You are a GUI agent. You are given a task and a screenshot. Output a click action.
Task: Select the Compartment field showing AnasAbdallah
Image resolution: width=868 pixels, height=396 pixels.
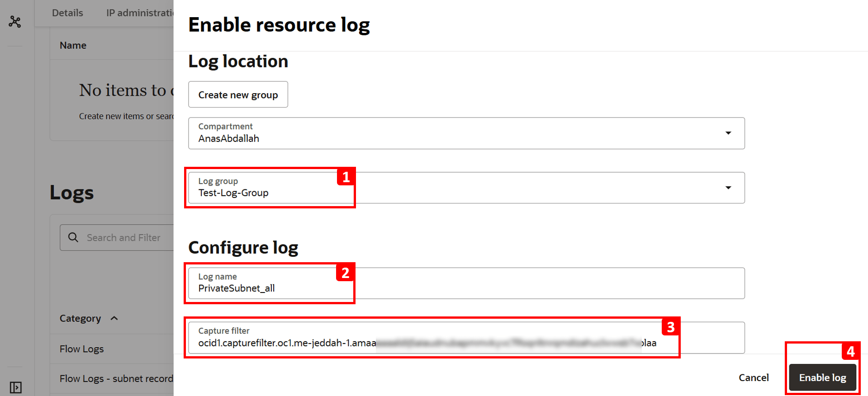tap(466, 133)
